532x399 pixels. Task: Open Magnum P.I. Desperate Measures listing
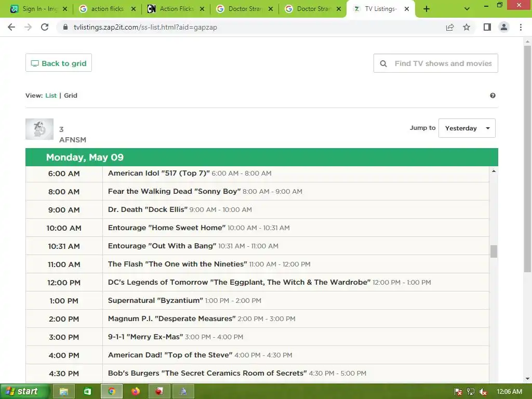coord(171,318)
